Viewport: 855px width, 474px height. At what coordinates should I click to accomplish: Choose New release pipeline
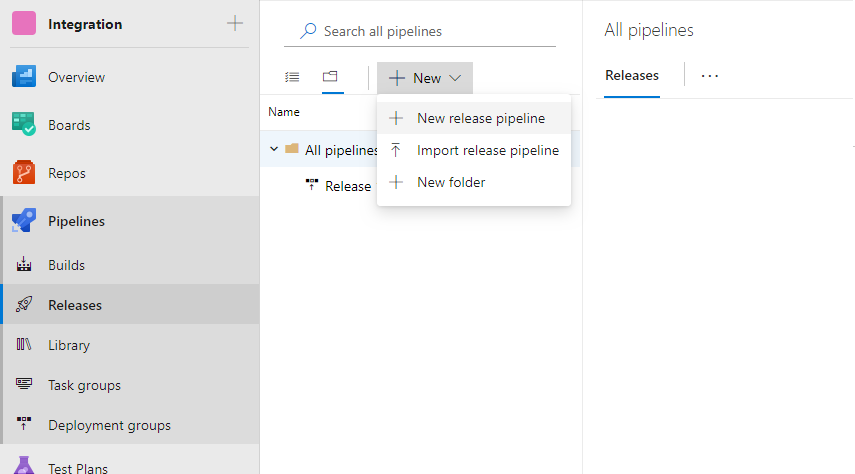480,118
